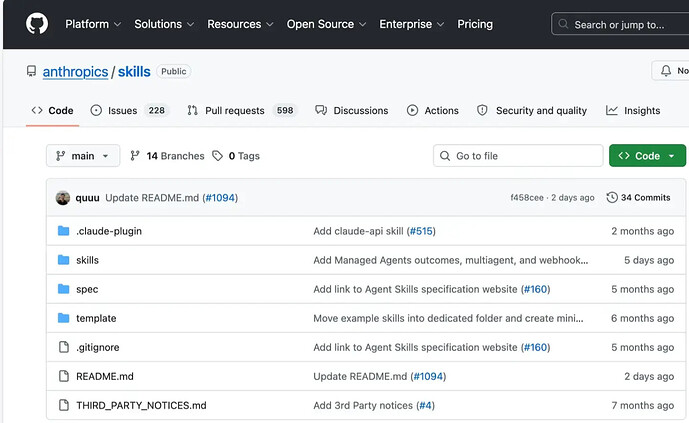Select the Code tab
This screenshot has width=689, height=423.
coord(52,111)
